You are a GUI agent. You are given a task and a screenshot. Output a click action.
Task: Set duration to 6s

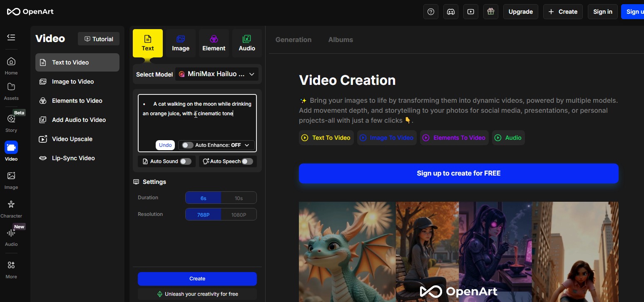(x=203, y=198)
